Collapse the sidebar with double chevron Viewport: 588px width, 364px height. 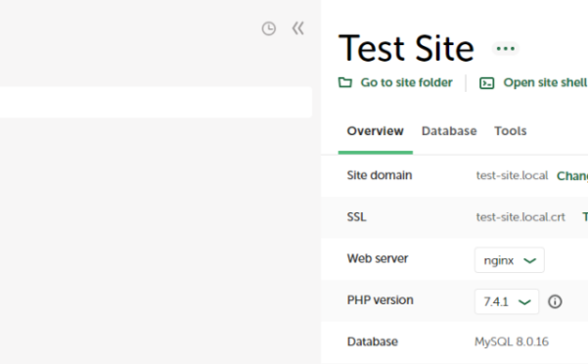click(298, 28)
